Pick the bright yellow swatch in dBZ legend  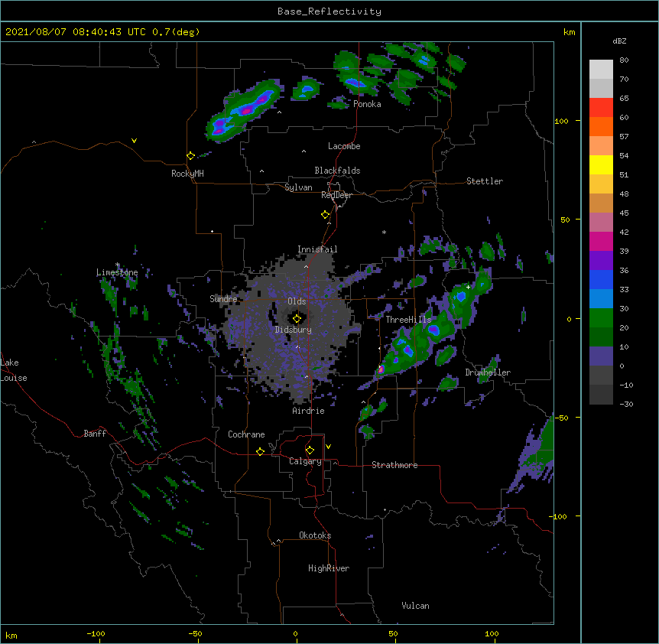(601, 164)
